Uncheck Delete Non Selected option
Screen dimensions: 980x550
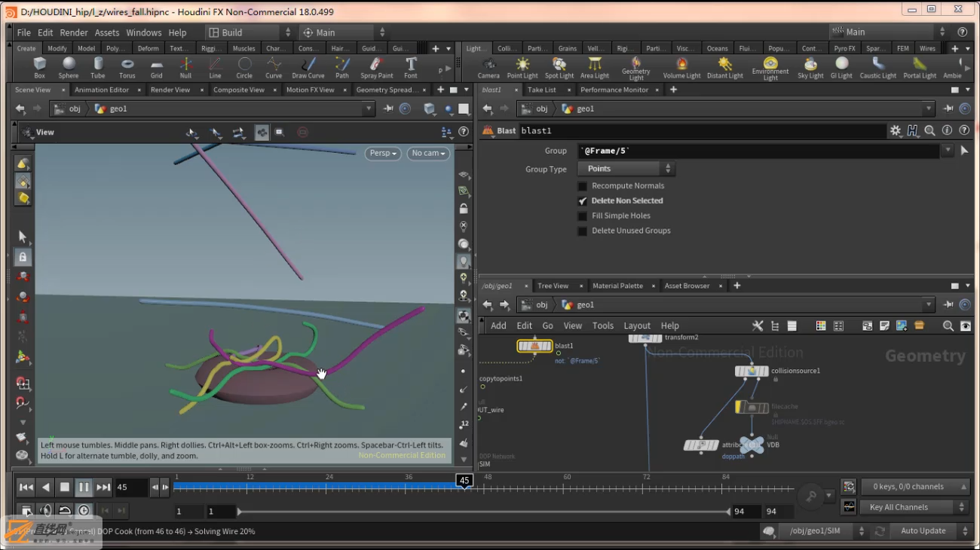[582, 201]
